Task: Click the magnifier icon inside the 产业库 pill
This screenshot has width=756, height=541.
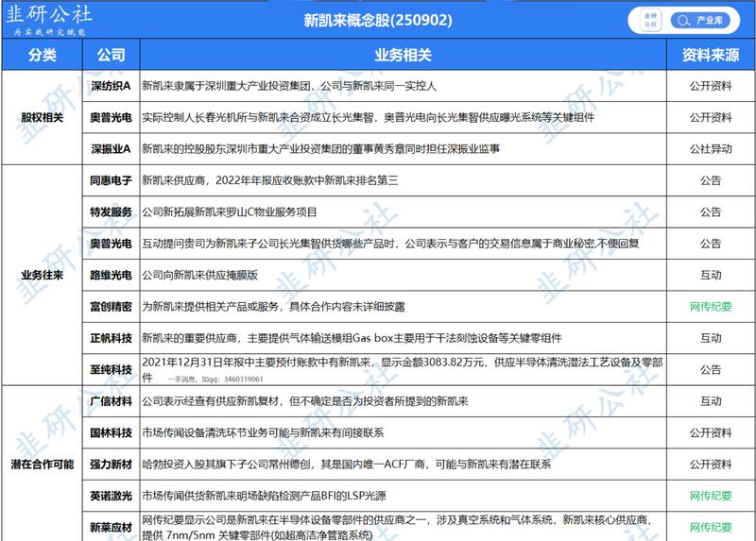Action: pyautogui.click(x=682, y=20)
